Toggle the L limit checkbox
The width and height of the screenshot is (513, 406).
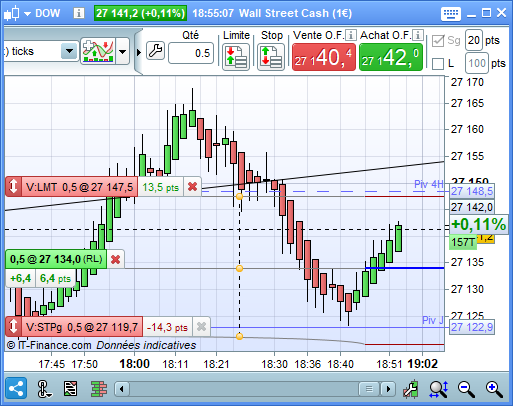click(438, 63)
